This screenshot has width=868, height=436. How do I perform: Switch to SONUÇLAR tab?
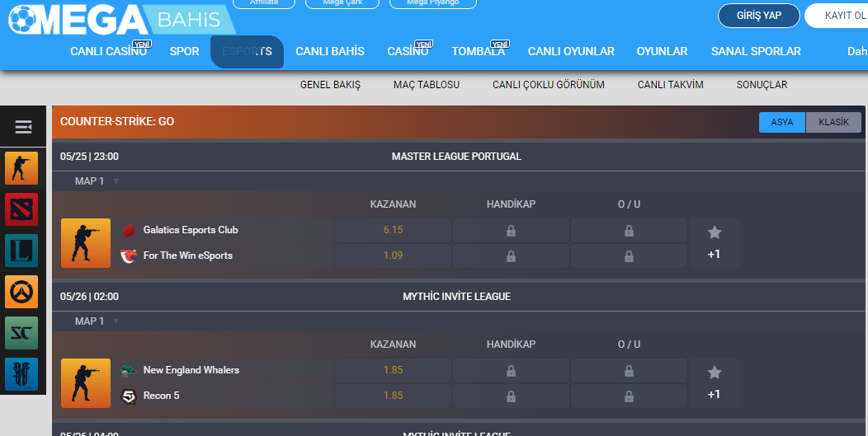pyautogui.click(x=762, y=85)
